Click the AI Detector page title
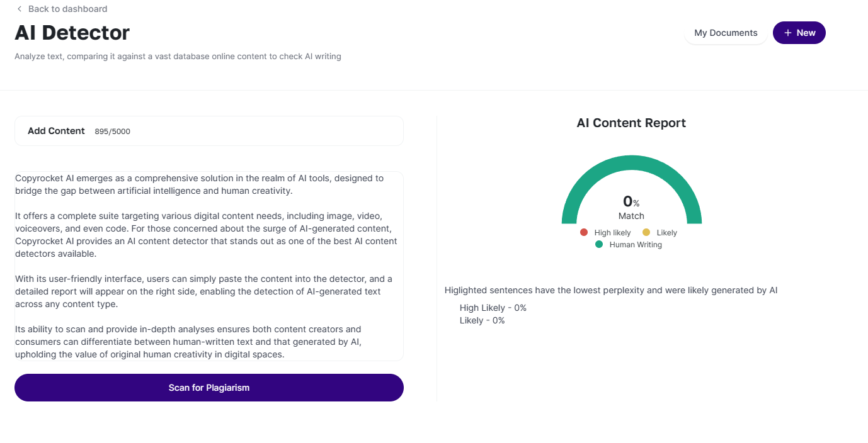The height and width of the screenshot is (443, 868). click(72, 33)
